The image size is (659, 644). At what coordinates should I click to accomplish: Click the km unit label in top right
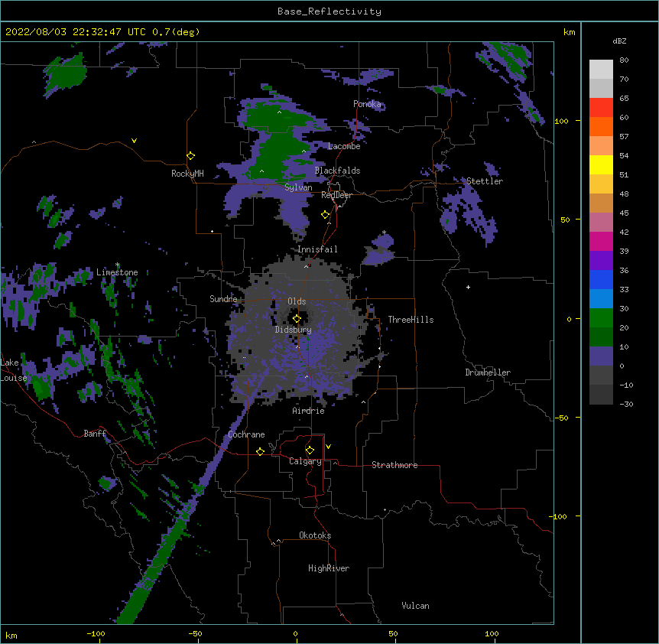tap(570, 32)
